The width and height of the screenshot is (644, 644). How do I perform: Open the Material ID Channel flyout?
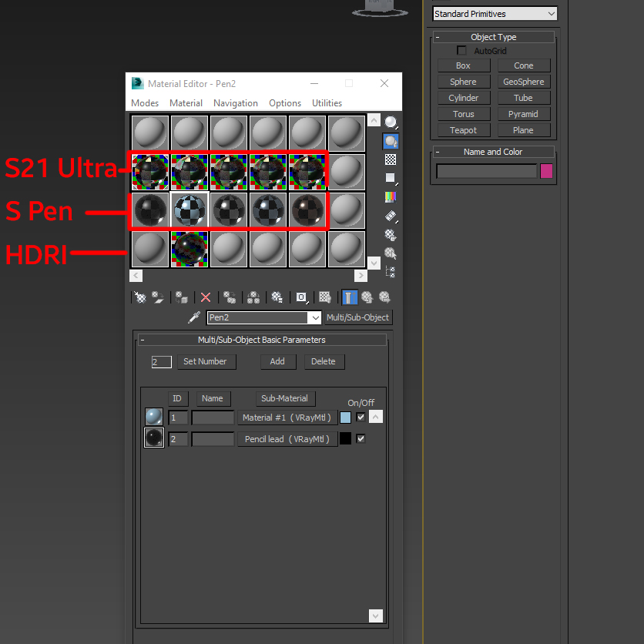301,297
